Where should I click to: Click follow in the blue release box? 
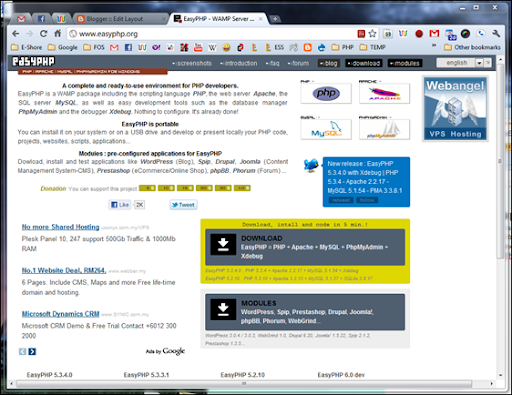coord(367,200)
